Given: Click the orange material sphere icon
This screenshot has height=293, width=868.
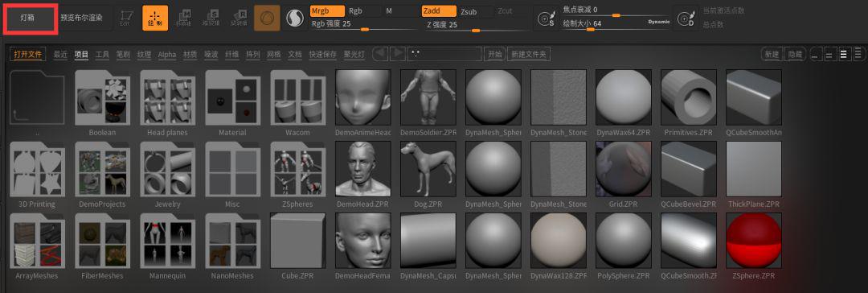Looking at the screenshot, I should point(267,18).
